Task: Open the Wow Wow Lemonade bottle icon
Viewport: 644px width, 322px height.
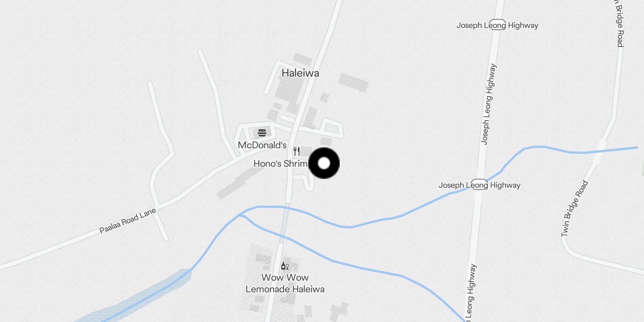Action: tap(285, 266)
